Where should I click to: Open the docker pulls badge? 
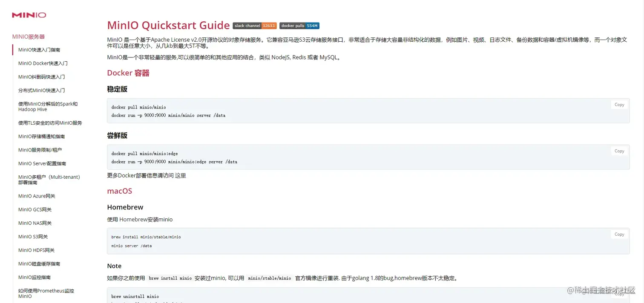tap(299, 26)
